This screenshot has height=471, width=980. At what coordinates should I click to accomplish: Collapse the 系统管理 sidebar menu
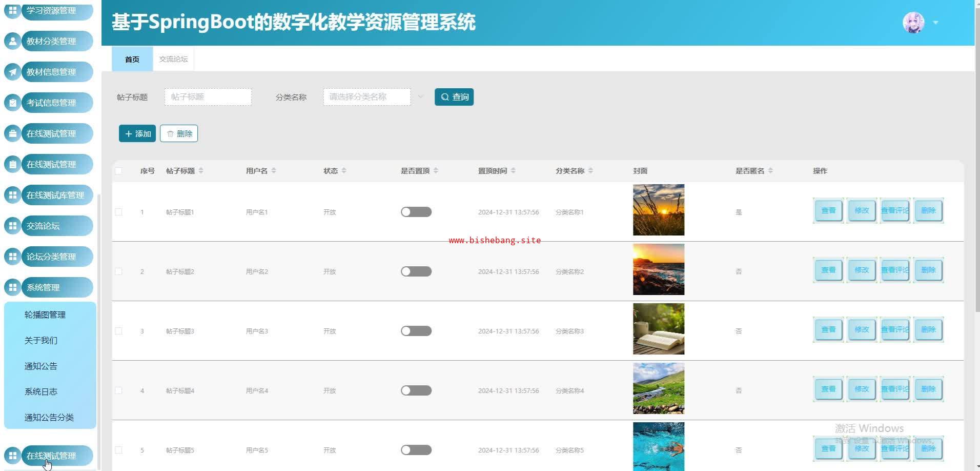(56, 287)
